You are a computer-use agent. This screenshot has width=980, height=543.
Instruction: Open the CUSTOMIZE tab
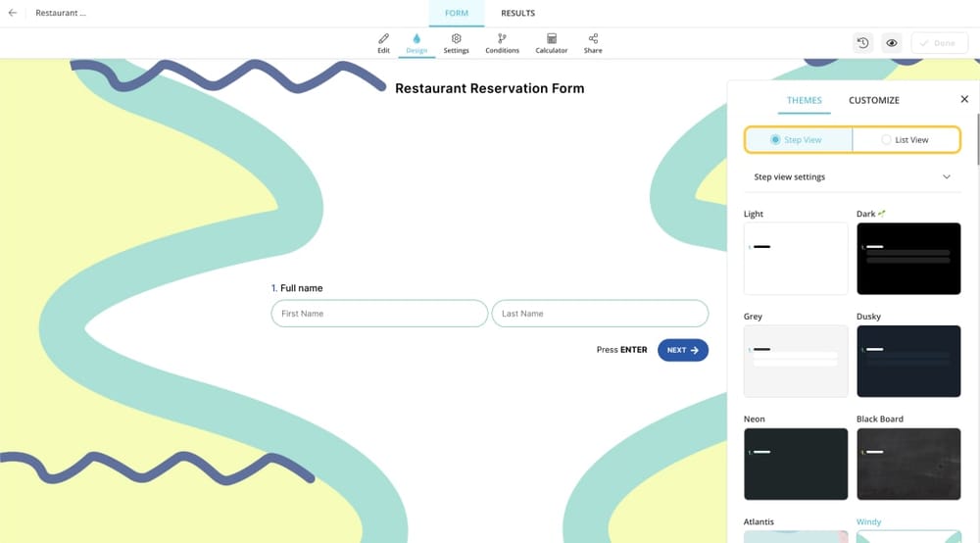[x=873, y=100]
